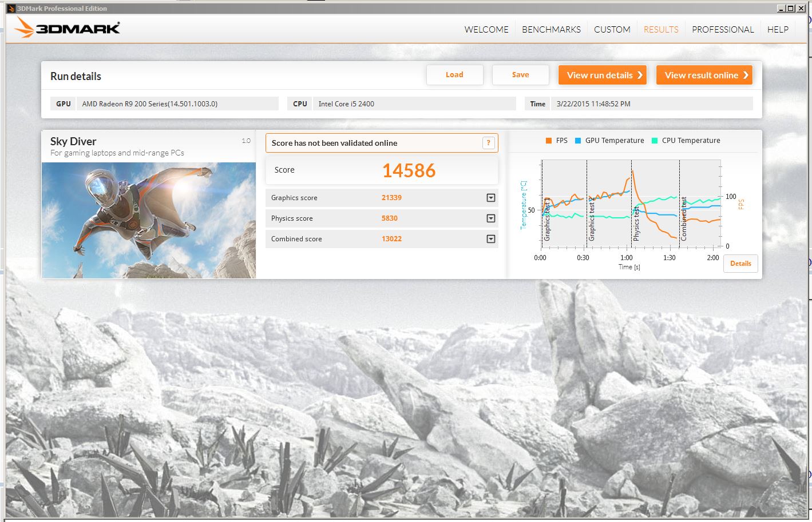Click the run time 3/22/2015 11:48:52 PM
812x522 pixels.
(x=593, y=104)
